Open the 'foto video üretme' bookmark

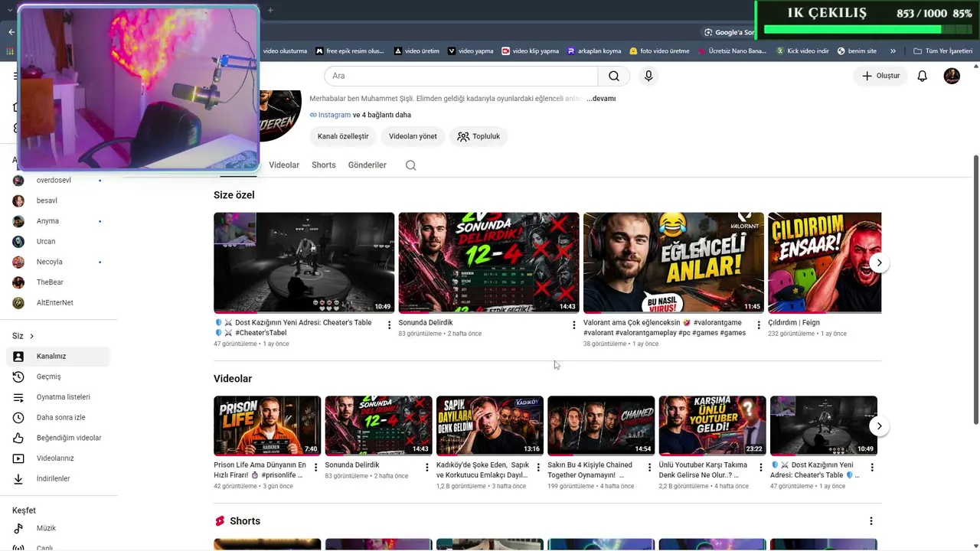tap(658, 51)
